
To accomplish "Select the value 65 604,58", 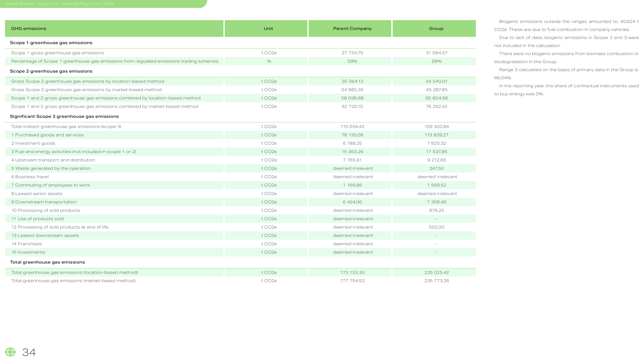I will pyautogui.click(x=436, y=98).
